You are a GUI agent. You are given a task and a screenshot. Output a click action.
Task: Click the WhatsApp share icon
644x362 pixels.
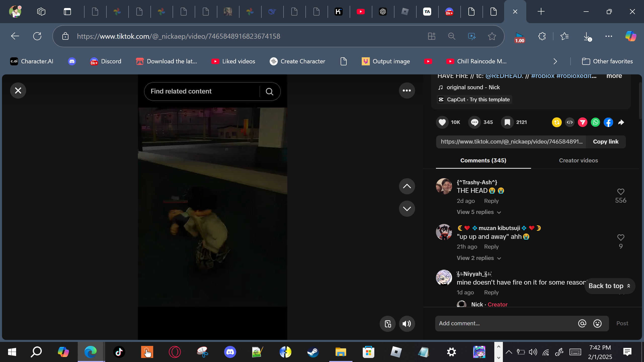[x=595, y=122]
